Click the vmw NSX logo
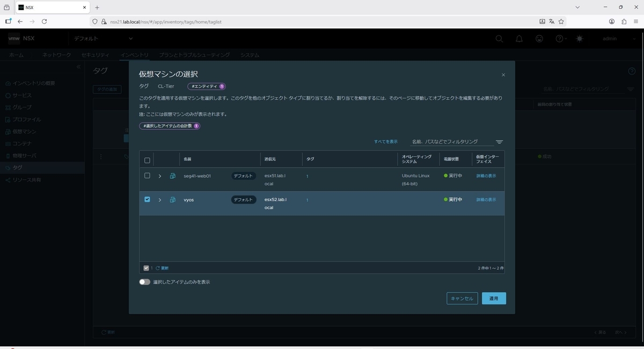The image size is (644, 349). [21, 38]
